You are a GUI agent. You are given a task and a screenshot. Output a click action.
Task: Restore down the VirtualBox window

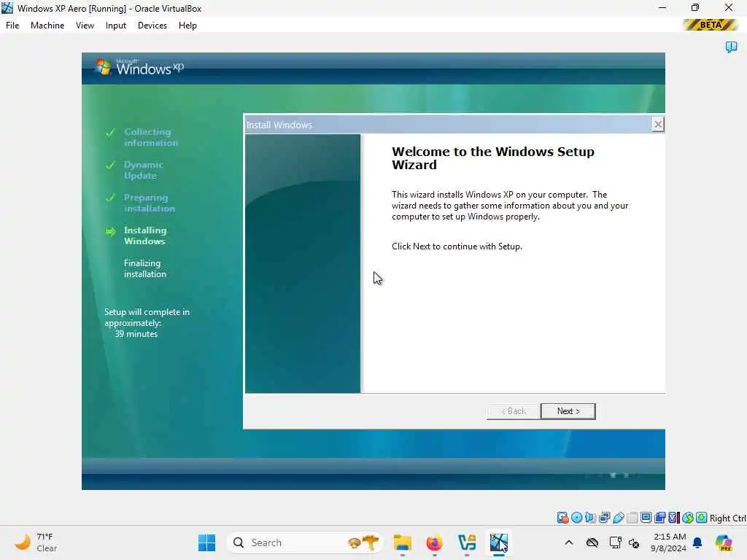(x=695, y=7)
